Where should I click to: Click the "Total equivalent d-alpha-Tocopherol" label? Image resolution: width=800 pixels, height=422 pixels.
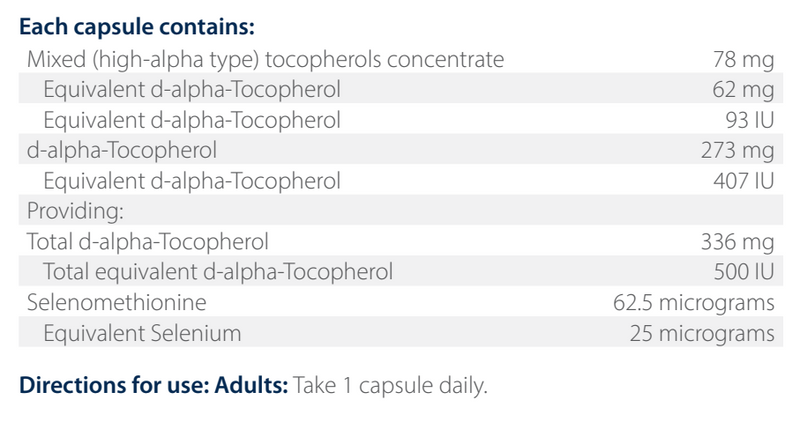coord(217,271)
